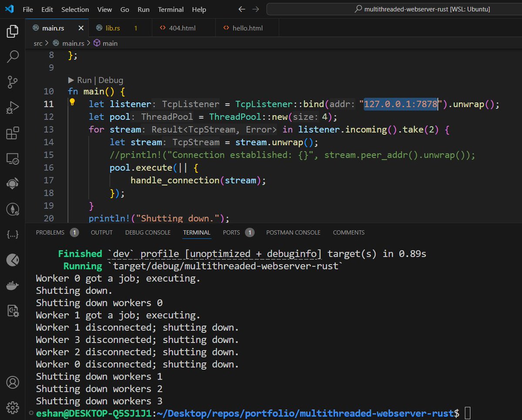522x420 pixels.
Task: Open the Run menu
Action: click(144, 9)
